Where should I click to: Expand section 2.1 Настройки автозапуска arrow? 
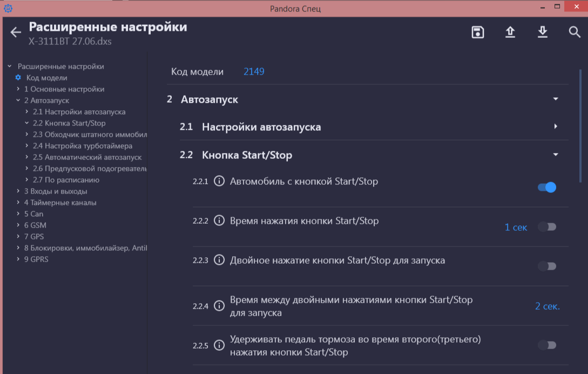[555, 126]
